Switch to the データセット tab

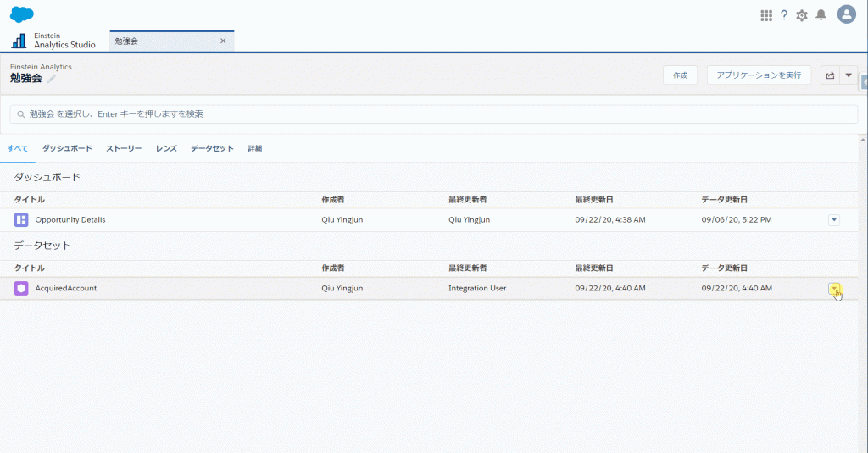click(x=212, y=148)
